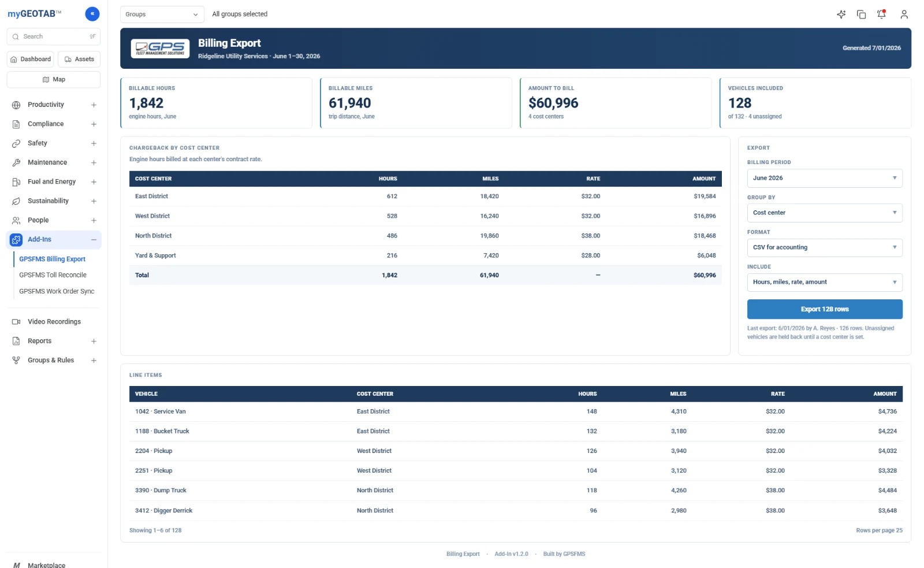Expand the Sustainability menu plus sign
The image size is (924, 568).
coord(94,201)
